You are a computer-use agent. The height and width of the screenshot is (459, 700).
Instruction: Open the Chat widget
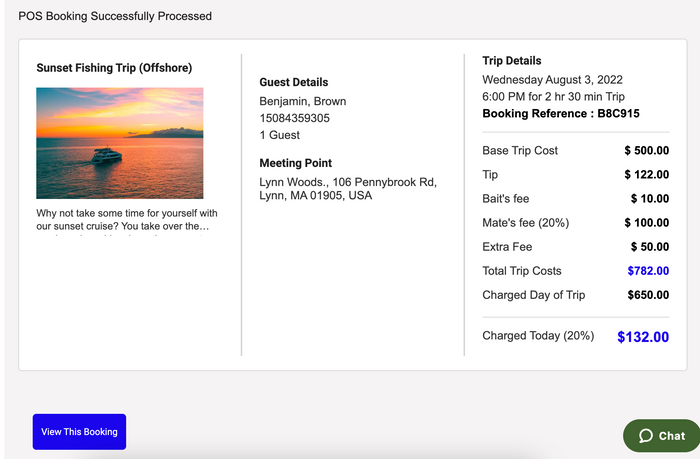click(x=661, y=435)
